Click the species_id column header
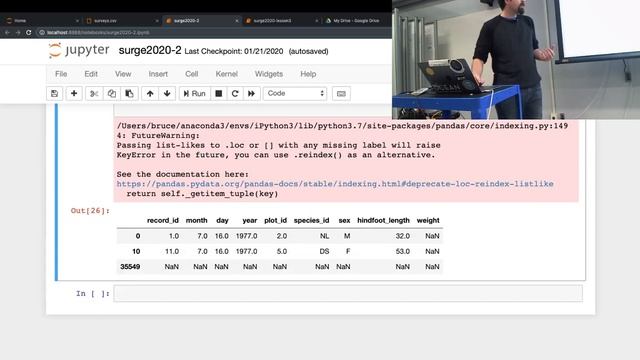640x360 pixels. [311, 220]
